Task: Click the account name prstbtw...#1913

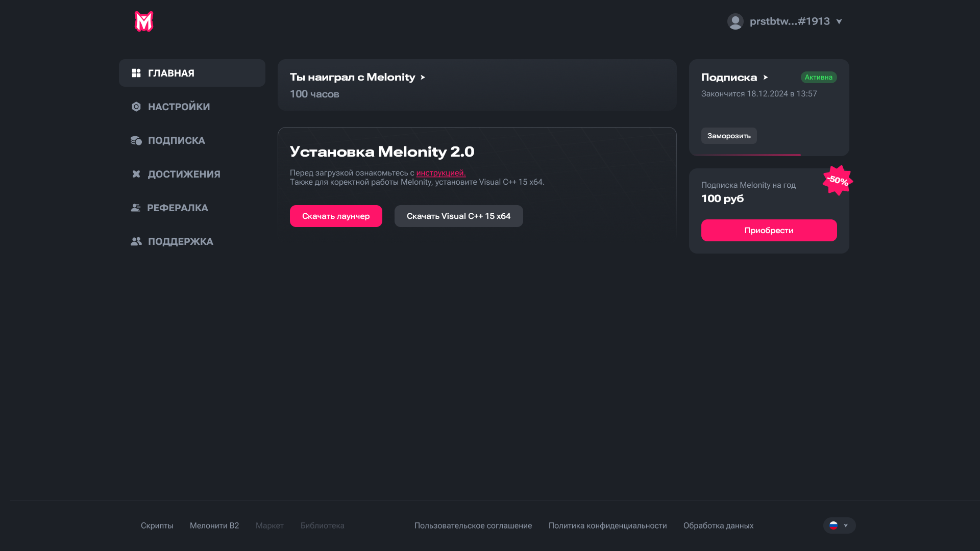Action: [x=790, y=21]
